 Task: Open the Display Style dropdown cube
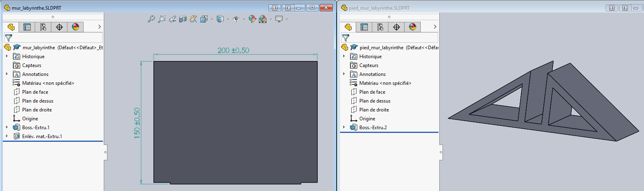pos(220,19)
